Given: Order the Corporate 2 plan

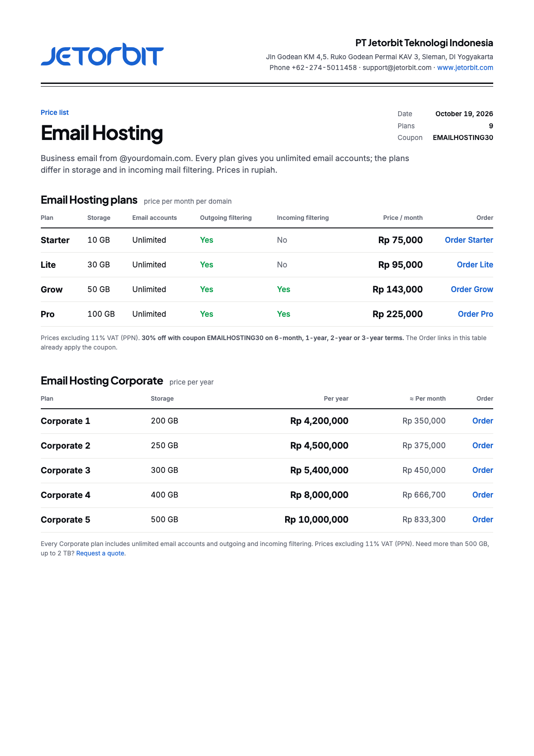Looking at the screenshot, I should click(x=482, y=446).
